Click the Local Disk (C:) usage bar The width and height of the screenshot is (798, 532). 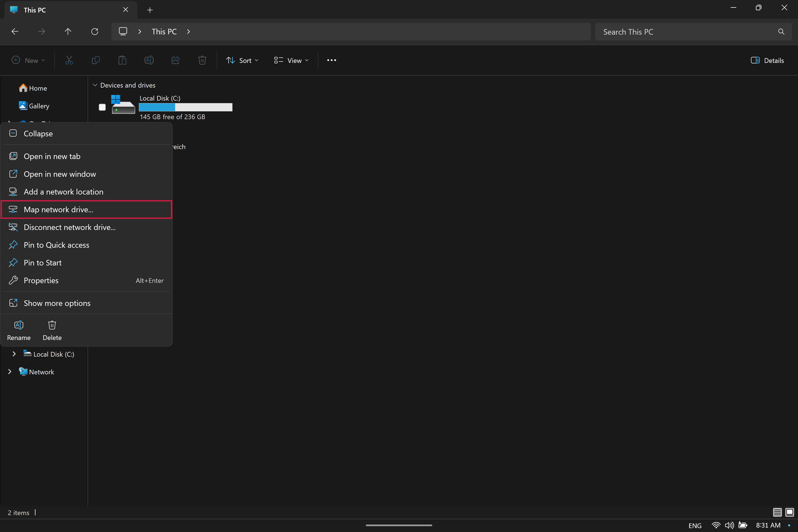pyautogui.click(x=186, y=107)
